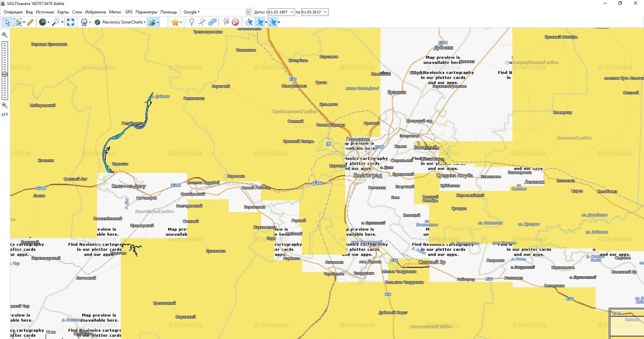Expand the start date 01.03.1907 picker
Image resolution: width=644 pixels, height=339 pixels.
click(x=292, y=12)
